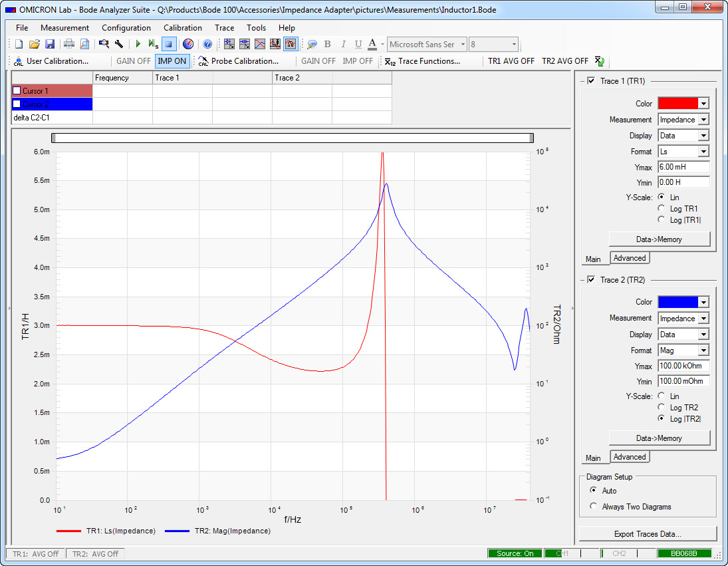
Task: Switch to Trace 1 Advanced tab
Action: pyautogui.click(x=630, y=257)
